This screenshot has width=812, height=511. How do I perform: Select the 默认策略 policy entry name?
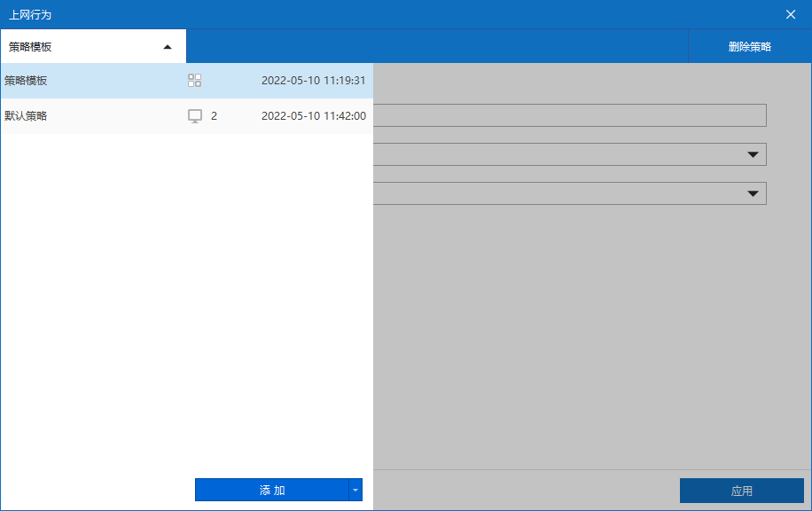point(26,115)
